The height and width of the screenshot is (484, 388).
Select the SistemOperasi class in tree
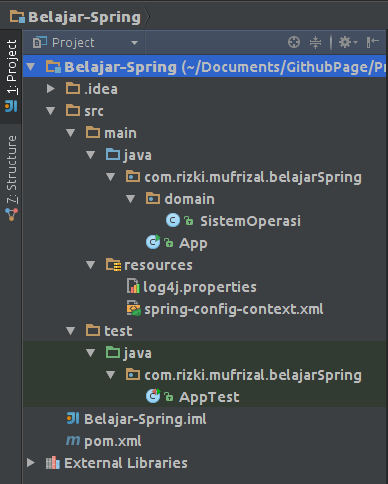click(250, 221)
